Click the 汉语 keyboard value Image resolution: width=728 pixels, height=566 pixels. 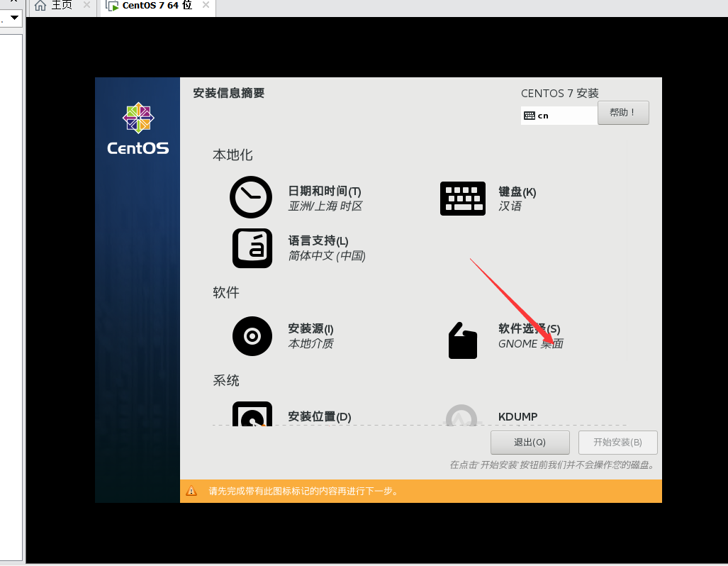510,206
